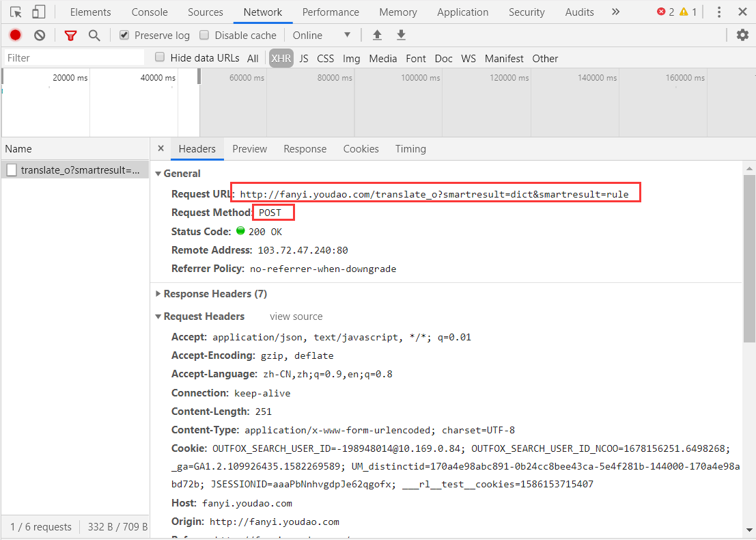Open the Timing detail tab
756x540 pixels.
coord(411,148)
